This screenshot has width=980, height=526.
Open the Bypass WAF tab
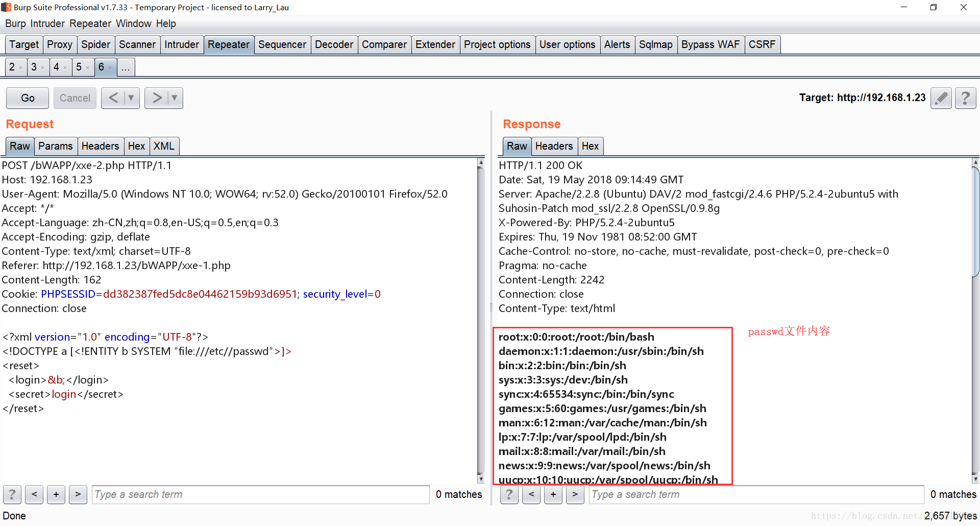click(x=710, y=45)
